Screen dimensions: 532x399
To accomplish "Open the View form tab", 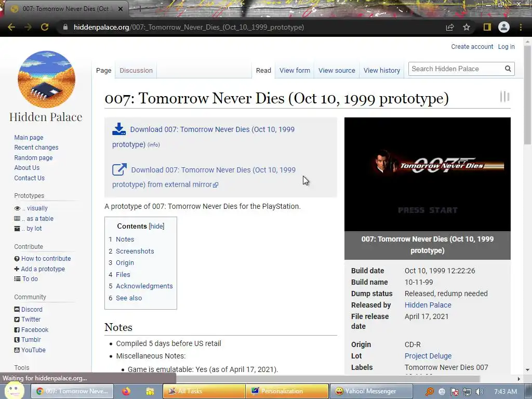I will pos(295,70).
